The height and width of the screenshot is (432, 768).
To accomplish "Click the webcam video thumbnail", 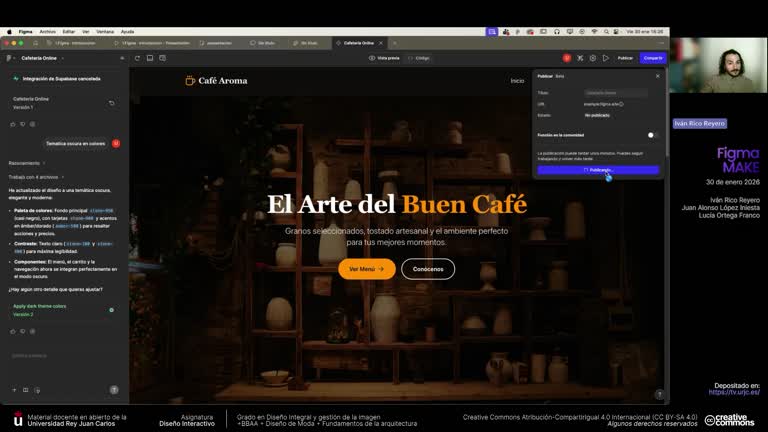I will [x=718, y=65].
